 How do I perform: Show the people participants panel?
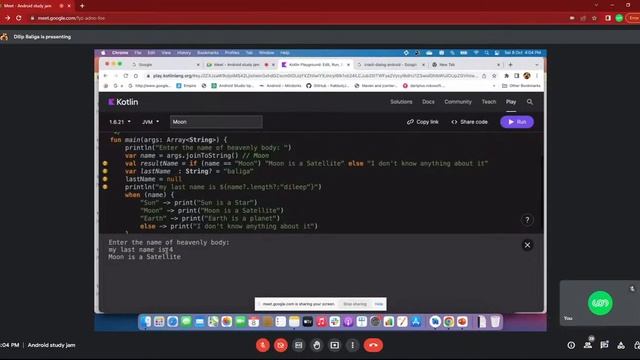[588, 345]
